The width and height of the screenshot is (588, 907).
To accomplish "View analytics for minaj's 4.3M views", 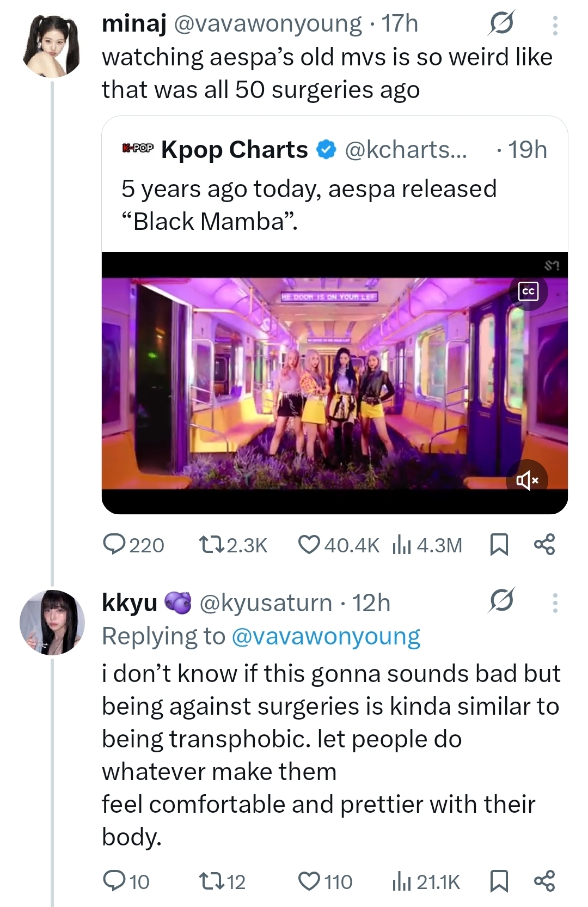I will pos(401,545).
